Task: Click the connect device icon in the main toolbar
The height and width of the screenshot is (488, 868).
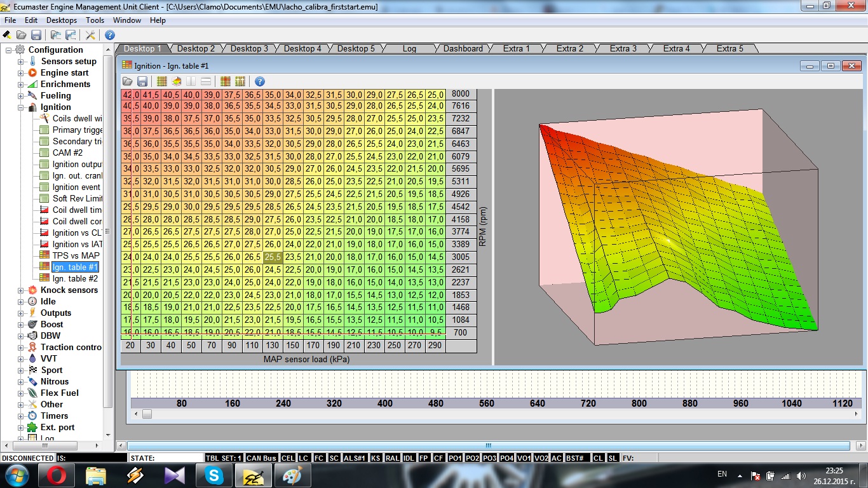Action: tap(7, 35)
